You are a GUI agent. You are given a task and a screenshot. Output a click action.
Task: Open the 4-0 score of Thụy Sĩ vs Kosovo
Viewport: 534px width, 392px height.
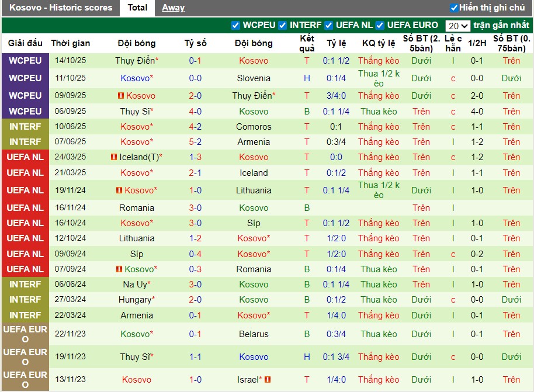click(x=195, y=112)
